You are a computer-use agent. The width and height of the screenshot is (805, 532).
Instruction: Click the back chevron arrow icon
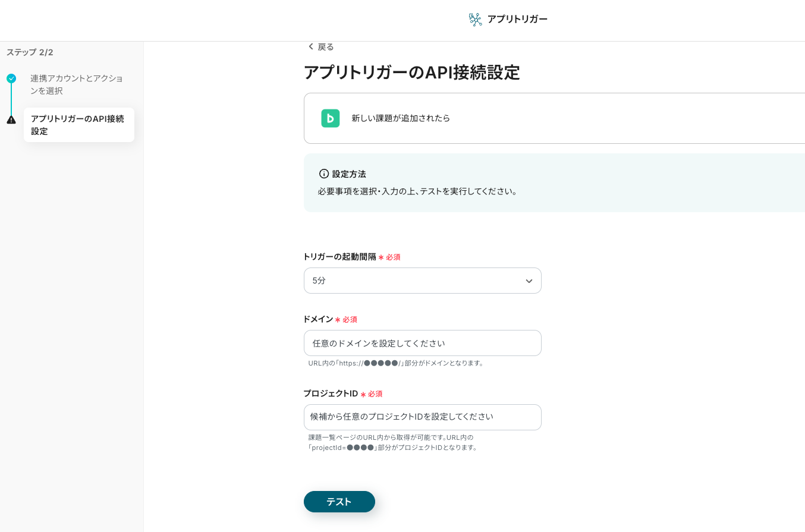pos(310,47)
